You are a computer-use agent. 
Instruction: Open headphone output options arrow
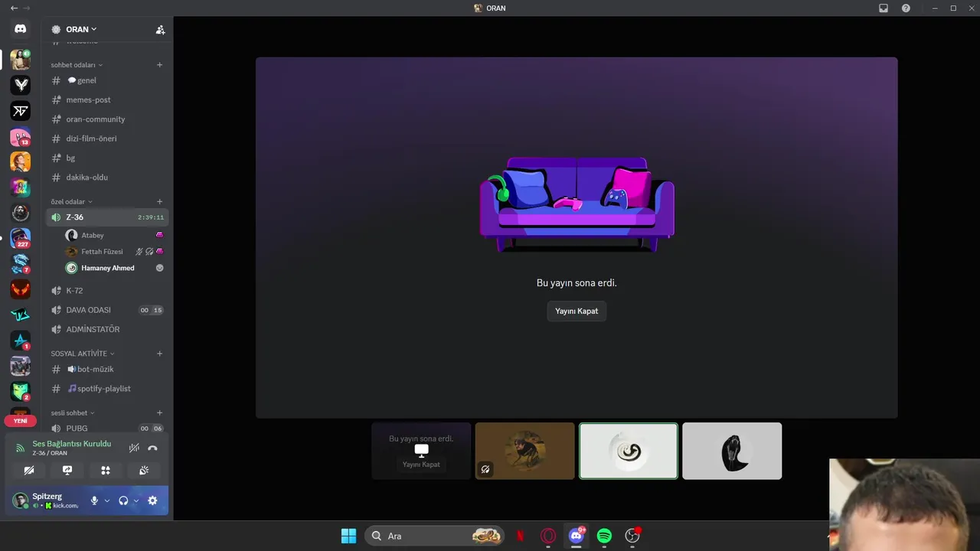click(136, 500)
